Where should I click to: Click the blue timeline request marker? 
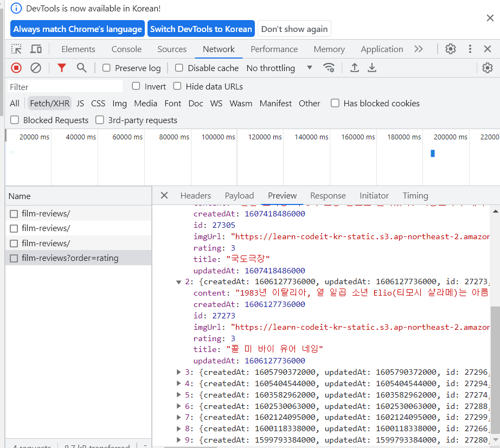coord(433,153)
